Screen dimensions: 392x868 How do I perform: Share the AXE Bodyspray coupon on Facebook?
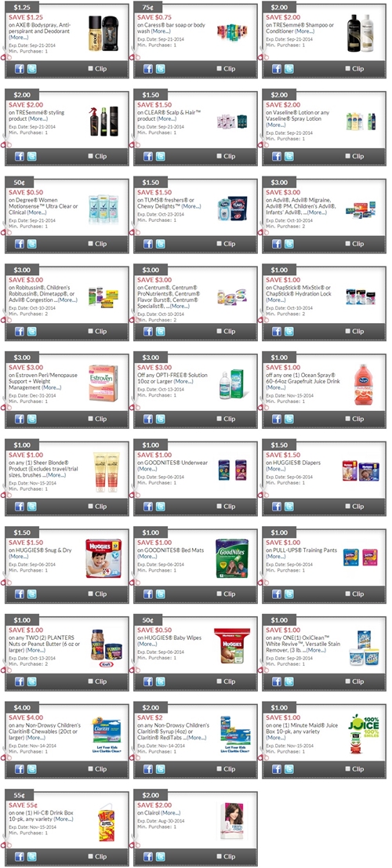coord(20,69)
